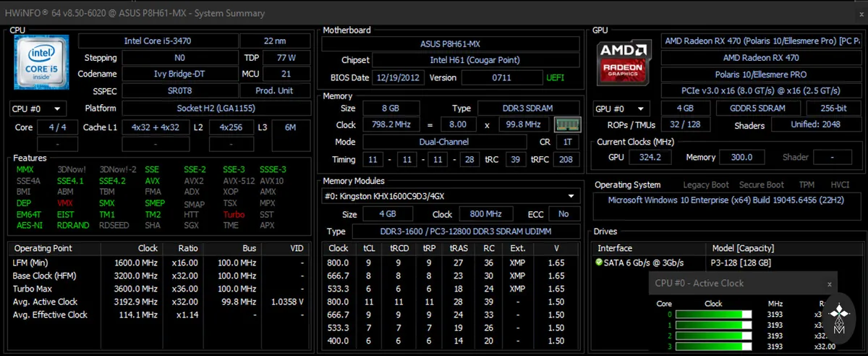868x356 pixels.
Task: Click the 798.2 MHz memory clock field
Action: pyautogui.click(x=393, y=124)
